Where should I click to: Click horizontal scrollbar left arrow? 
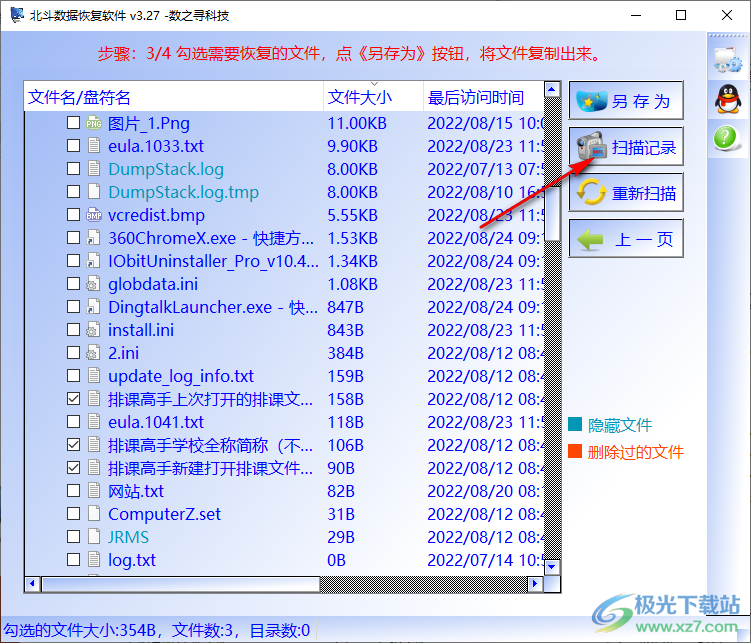pos(32,584)
